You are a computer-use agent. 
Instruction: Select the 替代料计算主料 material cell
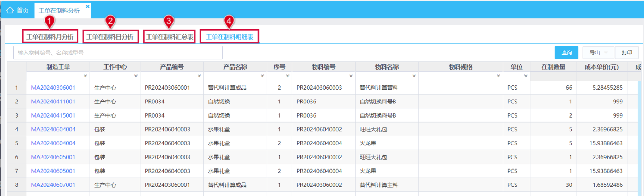[387, 185]
